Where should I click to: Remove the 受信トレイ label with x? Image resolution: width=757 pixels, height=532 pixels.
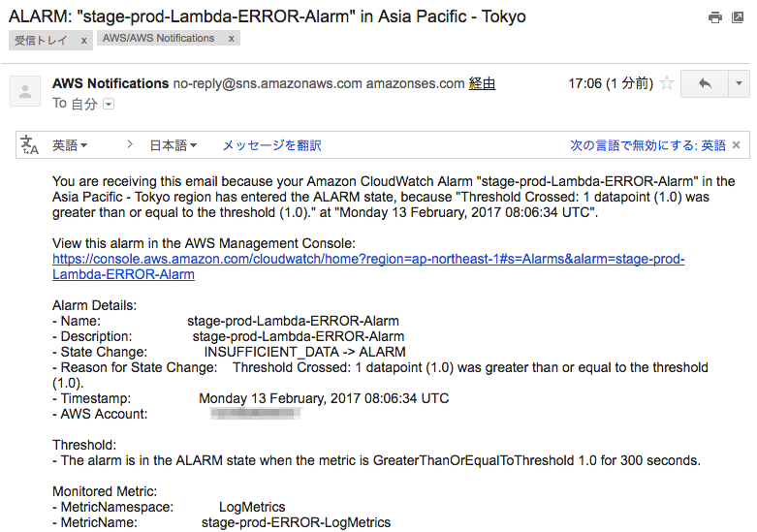84,41
